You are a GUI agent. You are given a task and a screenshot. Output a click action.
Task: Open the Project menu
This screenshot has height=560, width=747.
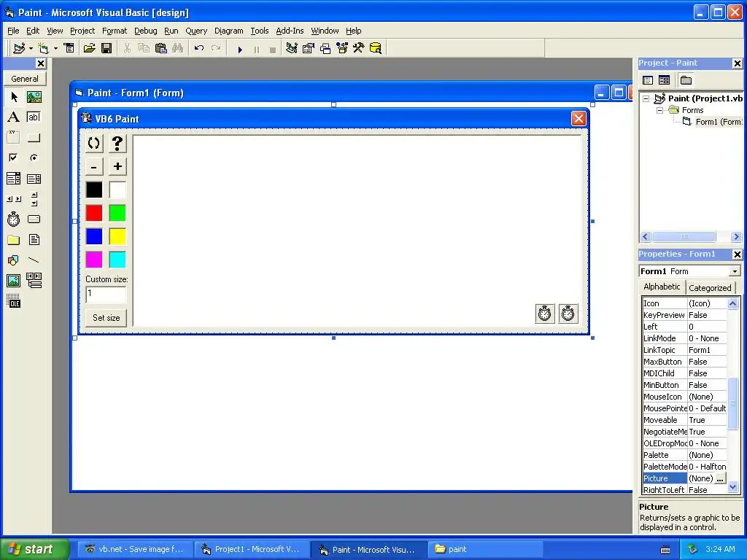coord(82,31)
